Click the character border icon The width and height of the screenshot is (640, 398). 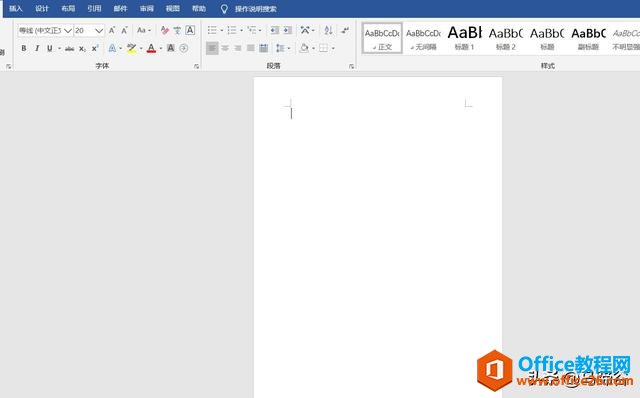(190, 30)
